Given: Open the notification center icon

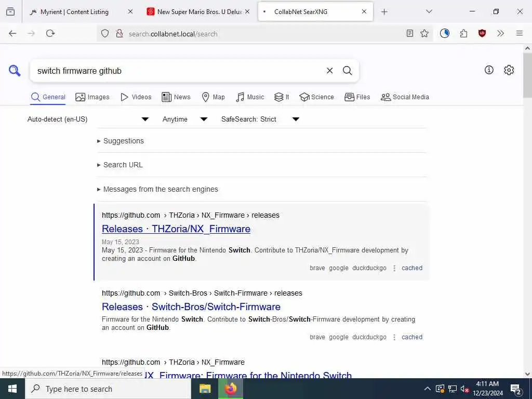Looking at the screenshot, I should 516,389.
